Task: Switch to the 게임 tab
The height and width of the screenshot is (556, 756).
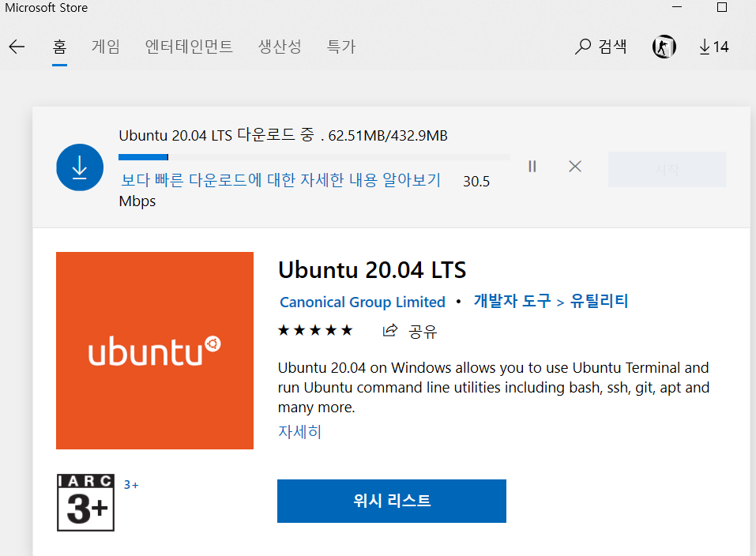Action: (x=106, y=47)
